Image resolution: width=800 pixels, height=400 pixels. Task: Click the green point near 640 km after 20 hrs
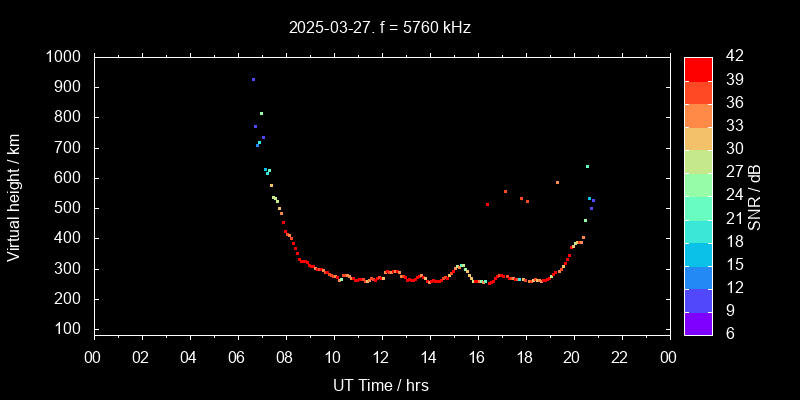[x=587, y=166]
